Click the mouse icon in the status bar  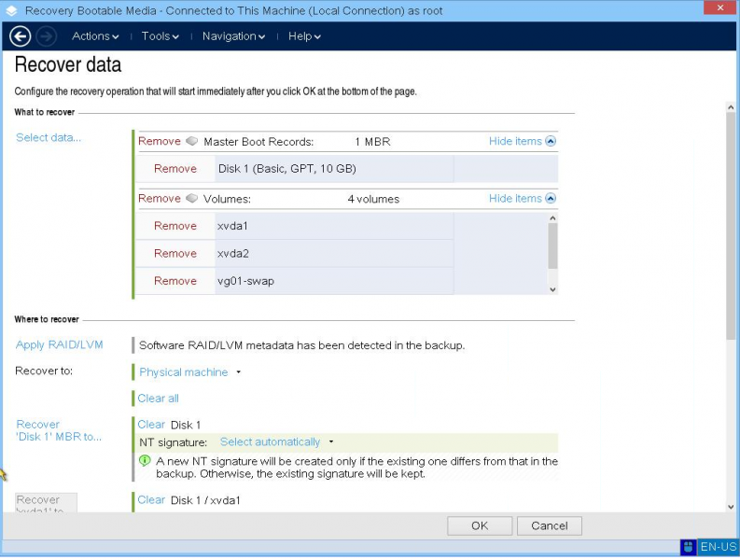[x=688, y=547]
